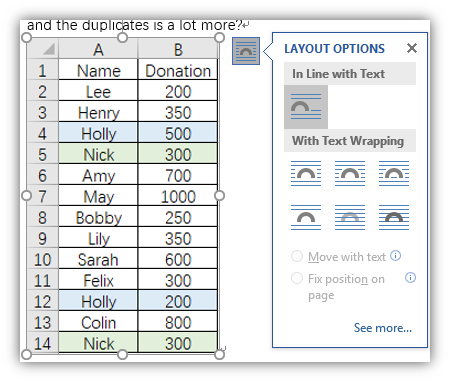Choose the Through text wrapping icon
Viewport: 450px width, 382px height.
click(x=394, y=173)
